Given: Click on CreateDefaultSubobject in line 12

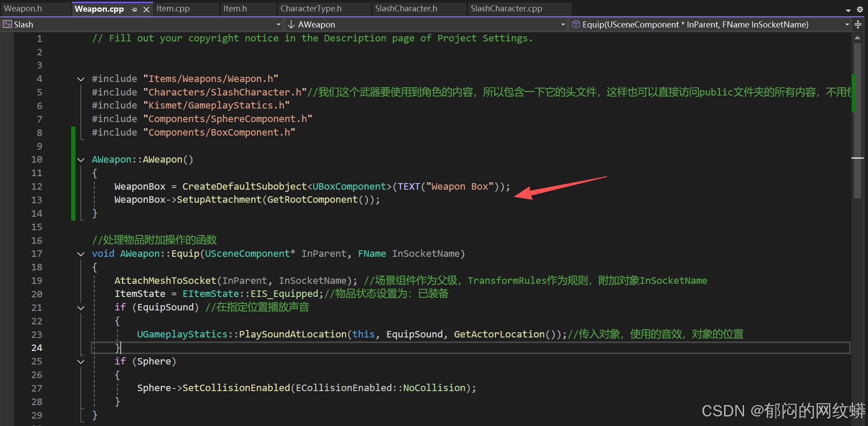Looking at the screenshot, I should click(x=245, y=187).
